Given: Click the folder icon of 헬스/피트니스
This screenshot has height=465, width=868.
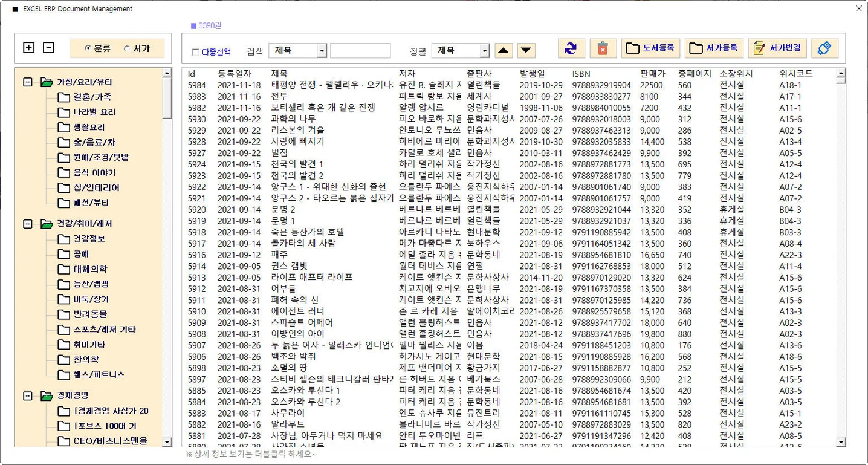Looking at the screenshot, I should click(x=64, y=375).
